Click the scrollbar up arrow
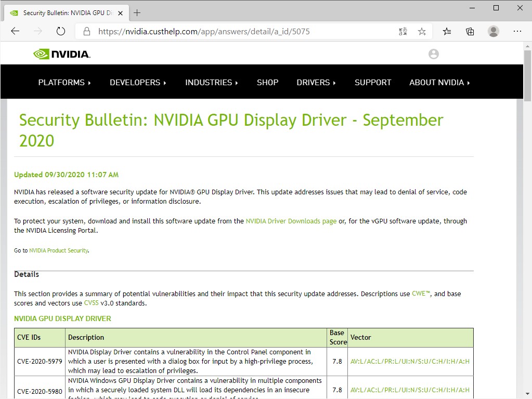 coord(527,46)
